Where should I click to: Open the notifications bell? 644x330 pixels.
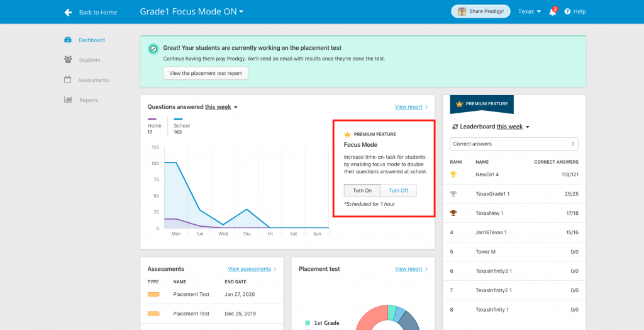552,12
